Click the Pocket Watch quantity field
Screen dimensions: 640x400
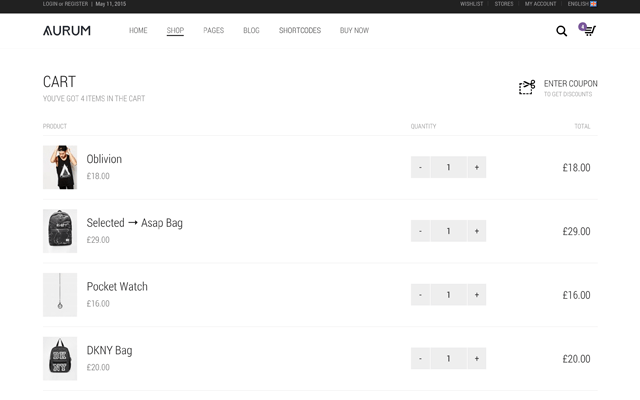click(448, 295)
